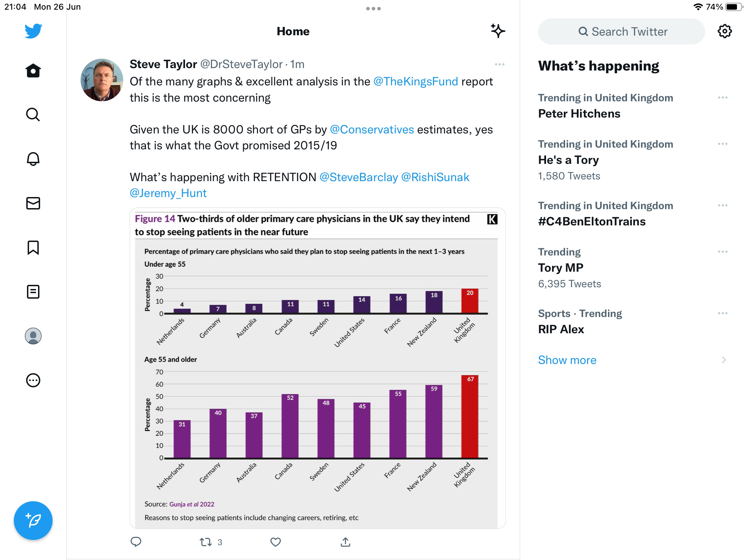
Task: Open He's a Tory trending topic
Action: point(569,160)
